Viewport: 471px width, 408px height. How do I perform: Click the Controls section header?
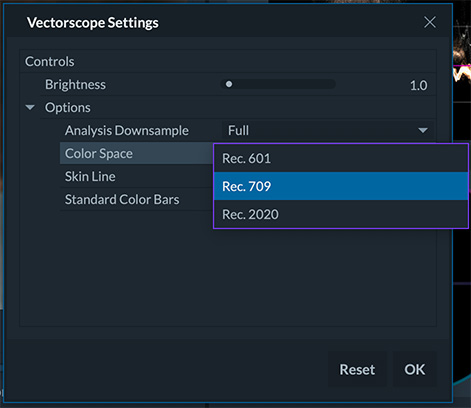point(50,61)
